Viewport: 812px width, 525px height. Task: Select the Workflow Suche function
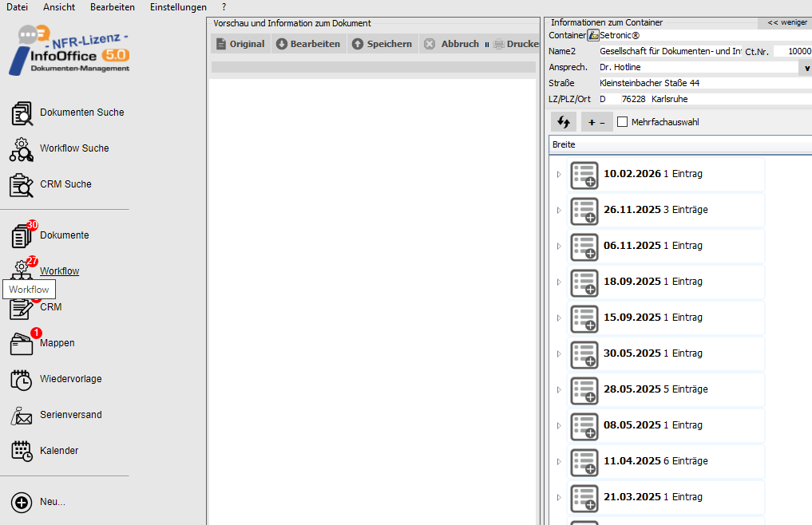[73, 148]
